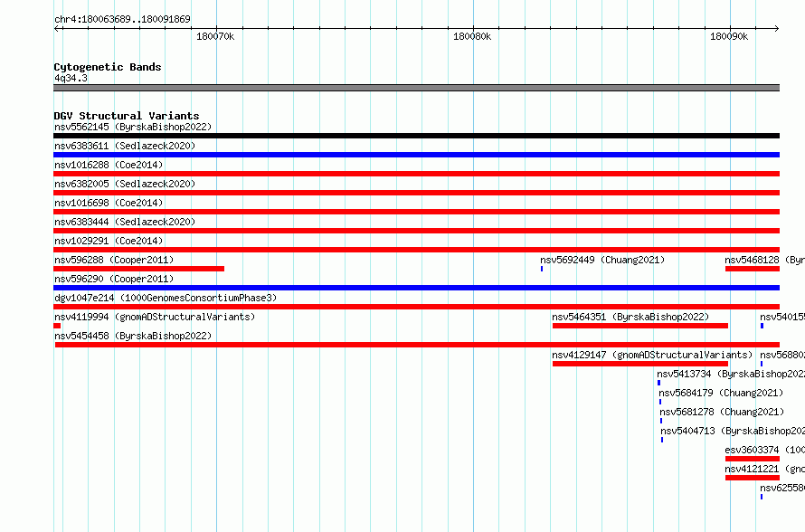Click the nsv1016698 (Coe2014) label
This screenshot has width=805, height=532.
pyautogui.click(x=109, y=203)
